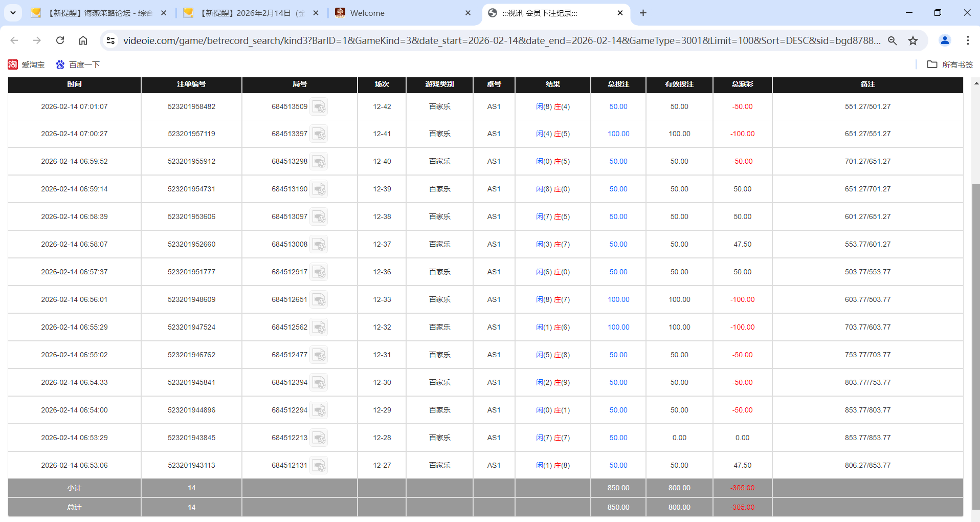This screenshot has width=980, height=522.
Task: Click the 50.00 bet amount link in row 12-42
Action: coord(618,106)
